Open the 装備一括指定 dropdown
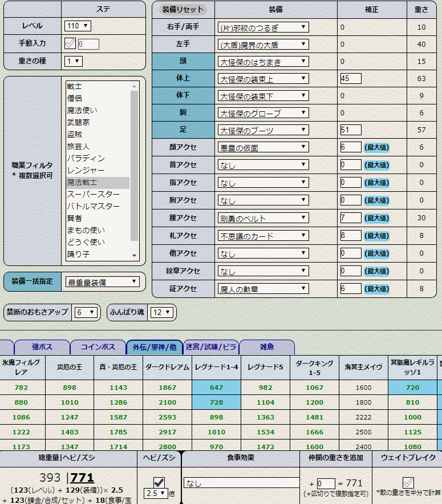The image size is (442, 504). 103,282
